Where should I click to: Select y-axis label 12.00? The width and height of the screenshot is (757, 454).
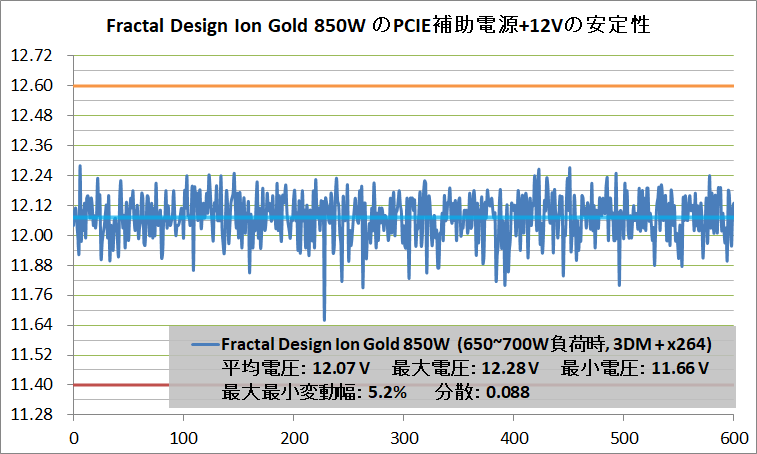point(31,235)
